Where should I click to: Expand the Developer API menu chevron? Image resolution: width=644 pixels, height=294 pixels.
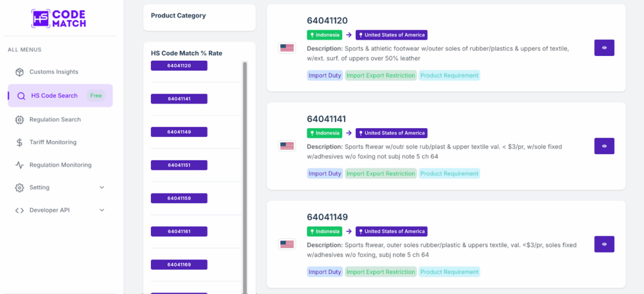coord(102,210)
